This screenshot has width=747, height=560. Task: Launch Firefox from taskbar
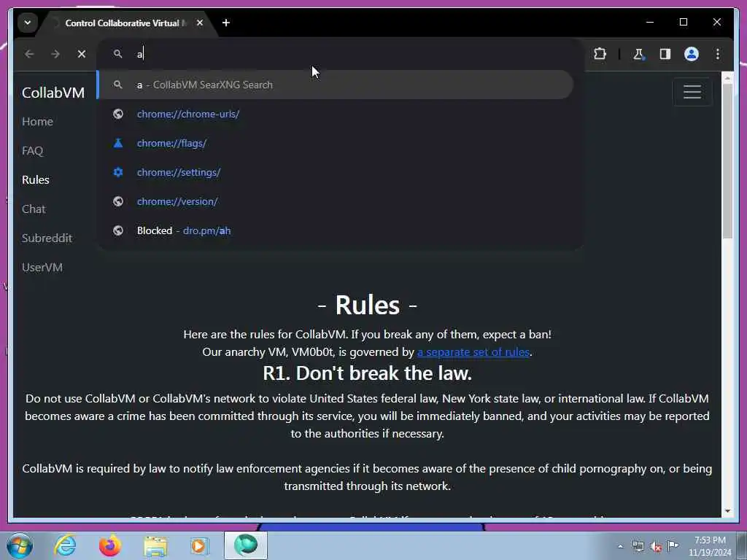point(109,545)
